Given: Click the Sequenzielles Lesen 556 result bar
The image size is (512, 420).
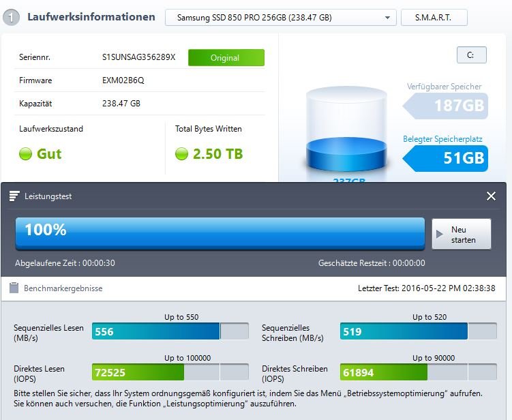Looking at the screenshot, I should [170, 331].
